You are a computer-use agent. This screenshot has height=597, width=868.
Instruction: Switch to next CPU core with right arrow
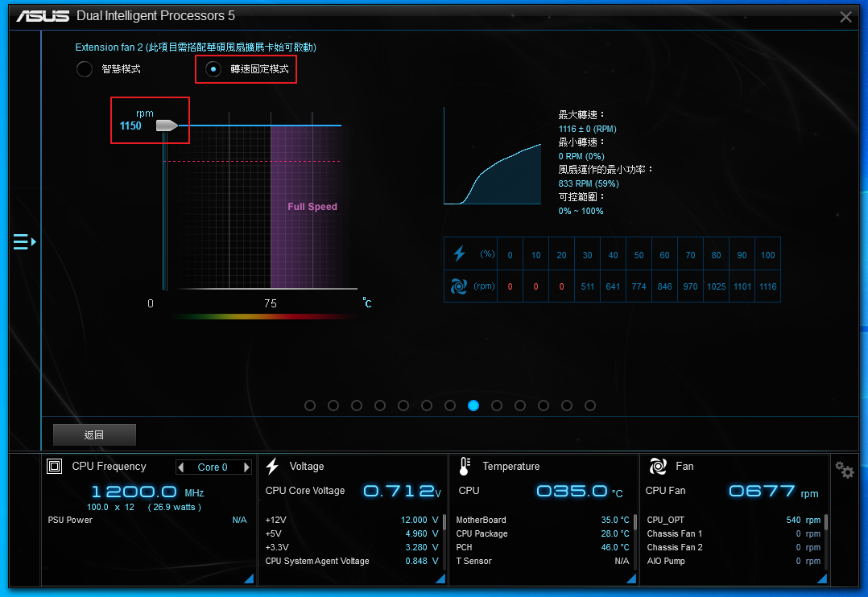tap(247, 467)
